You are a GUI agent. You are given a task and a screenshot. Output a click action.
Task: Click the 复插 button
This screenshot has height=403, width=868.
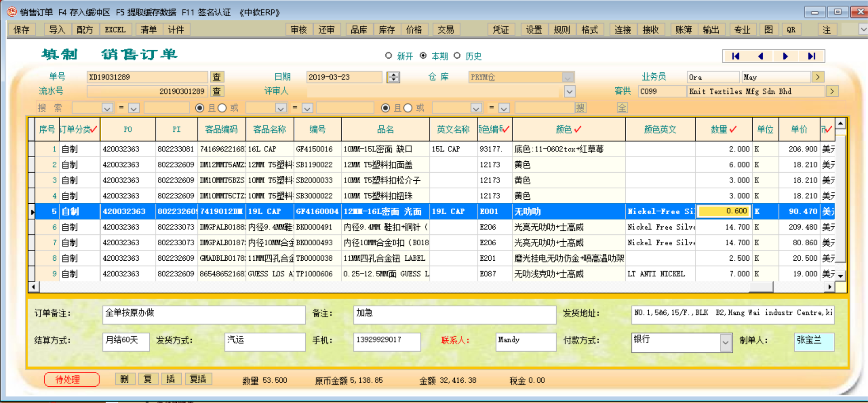pyautogui.click(x=198, y=379)
